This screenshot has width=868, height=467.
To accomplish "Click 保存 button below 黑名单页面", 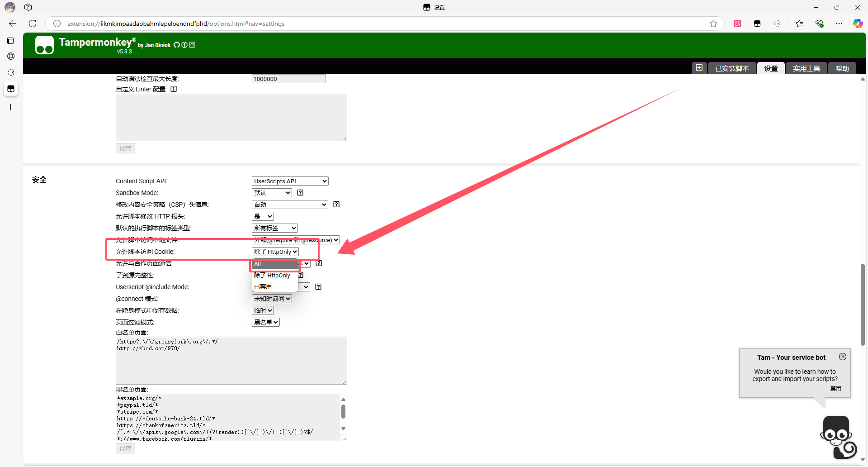I will (x=125, y=448).
